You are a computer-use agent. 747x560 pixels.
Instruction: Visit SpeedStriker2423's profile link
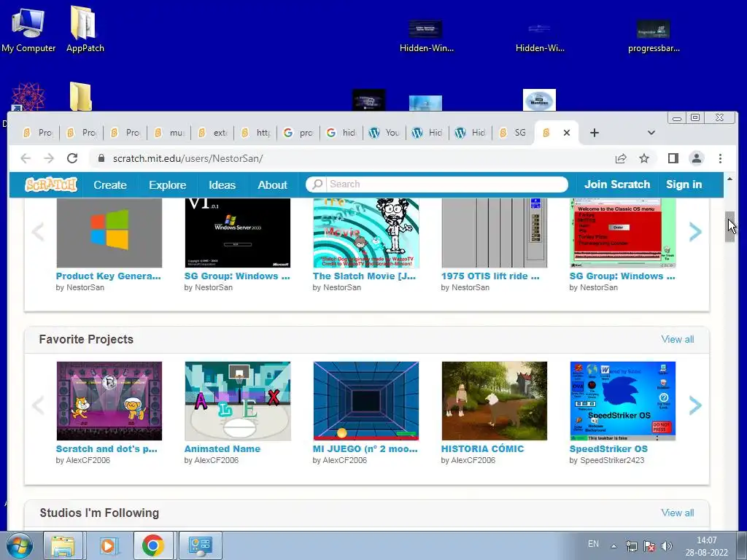click(612, 460)
